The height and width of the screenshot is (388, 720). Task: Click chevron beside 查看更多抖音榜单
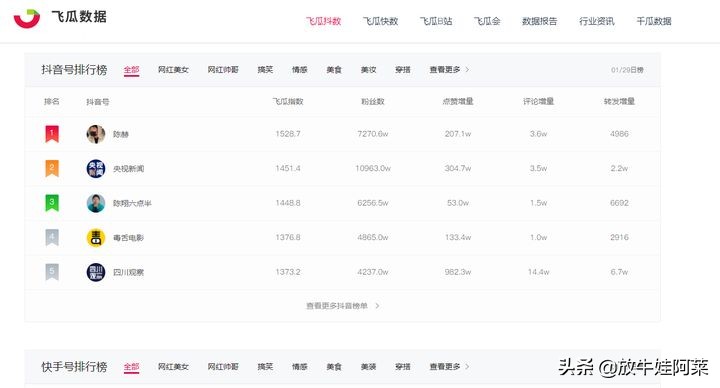(377, 306)
